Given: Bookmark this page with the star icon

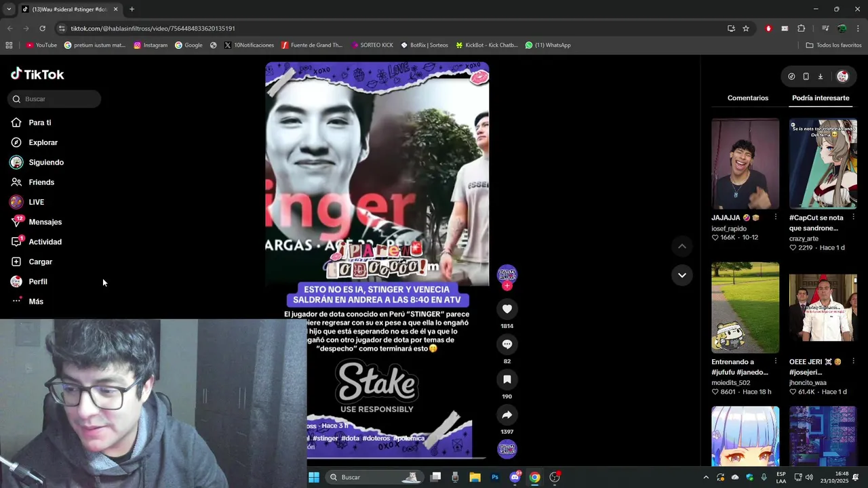Looking at the screenshot, I should 746,28.
